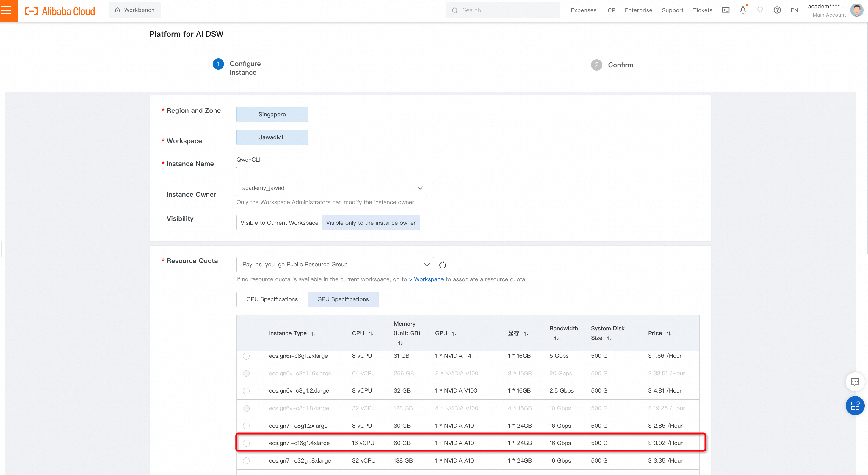Click 31 GB memory cell
The image size is (868, 475).
(401, 356)
